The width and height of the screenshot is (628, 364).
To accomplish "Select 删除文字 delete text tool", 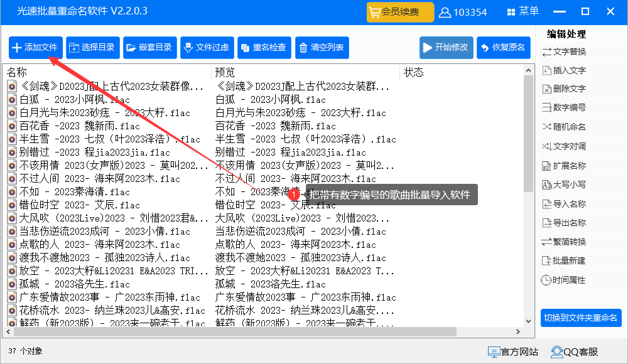I will 564,88.
